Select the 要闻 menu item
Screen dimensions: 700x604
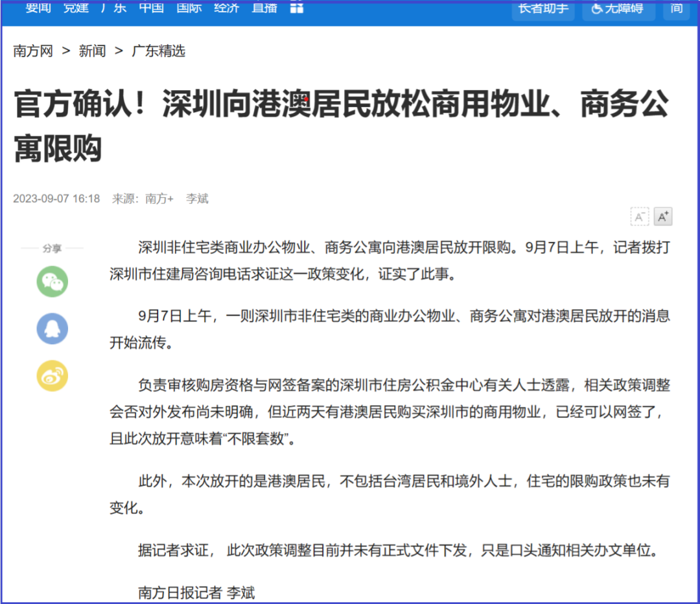pos(38,8)
